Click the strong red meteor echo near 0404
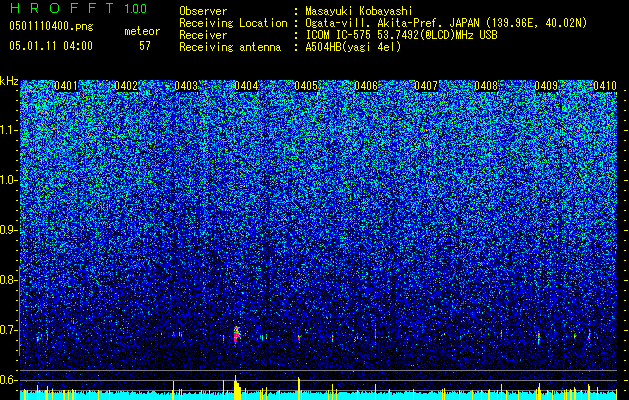This screenshot has height=400, width=629. point(236,335)
